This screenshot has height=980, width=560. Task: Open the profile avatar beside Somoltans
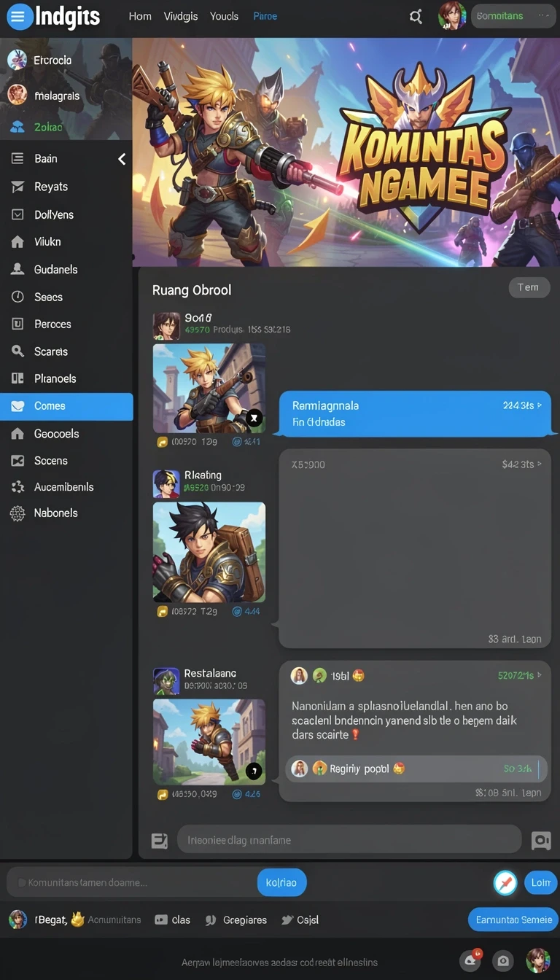[452, 16]
